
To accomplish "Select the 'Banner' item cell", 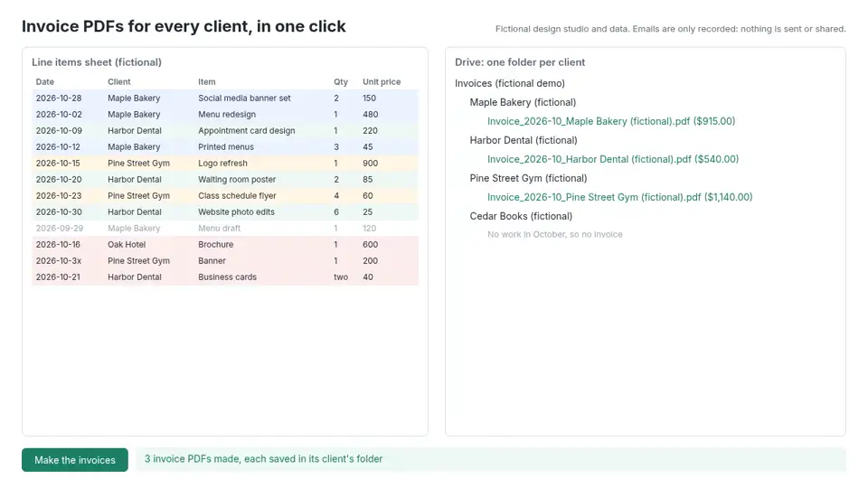I will pos(212,260).
